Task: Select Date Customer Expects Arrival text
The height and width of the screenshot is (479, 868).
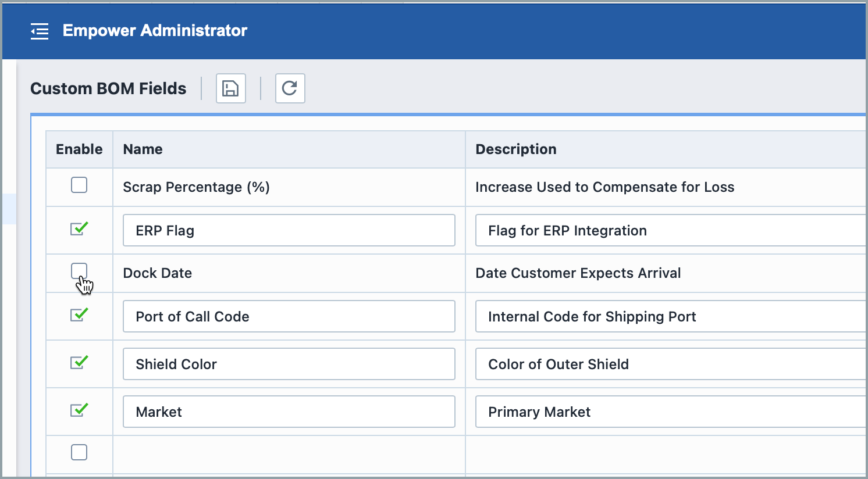Action: click(x=578, y=273)
